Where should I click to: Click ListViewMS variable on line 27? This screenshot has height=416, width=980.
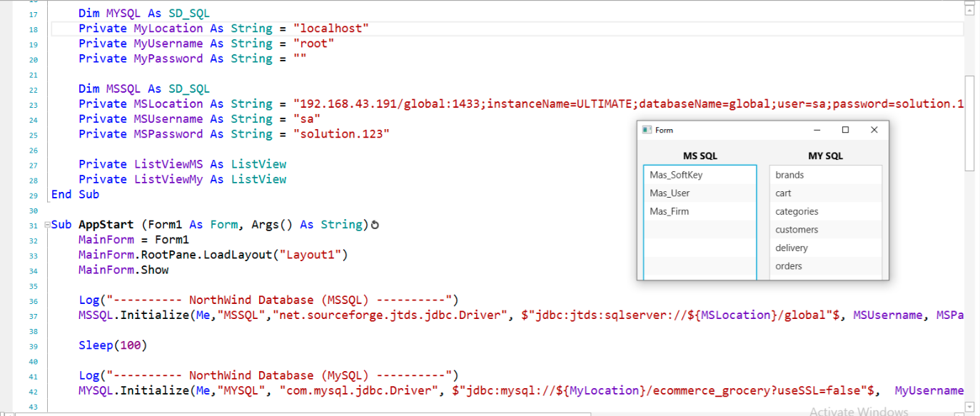(168, 165)
